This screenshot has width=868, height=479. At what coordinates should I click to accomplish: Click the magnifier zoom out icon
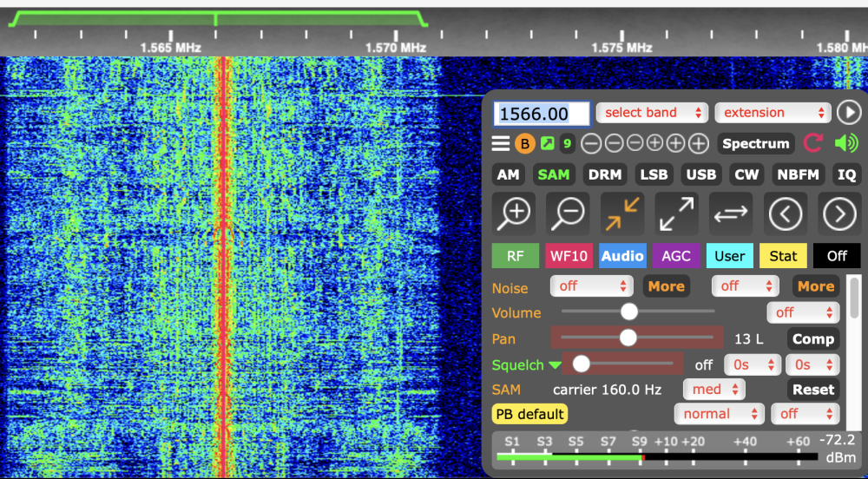(568, 213)
